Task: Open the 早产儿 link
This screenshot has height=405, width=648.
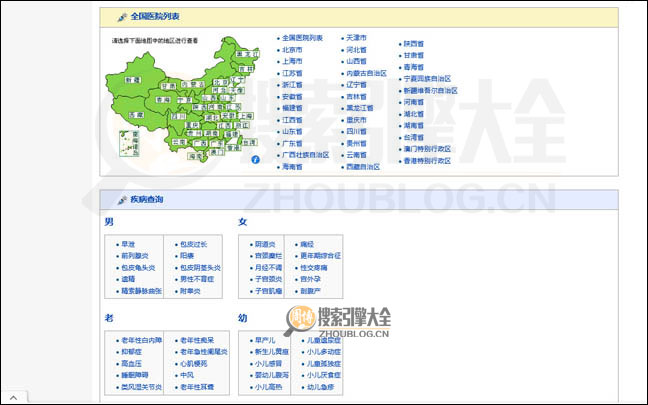Action: click(265, 340)
